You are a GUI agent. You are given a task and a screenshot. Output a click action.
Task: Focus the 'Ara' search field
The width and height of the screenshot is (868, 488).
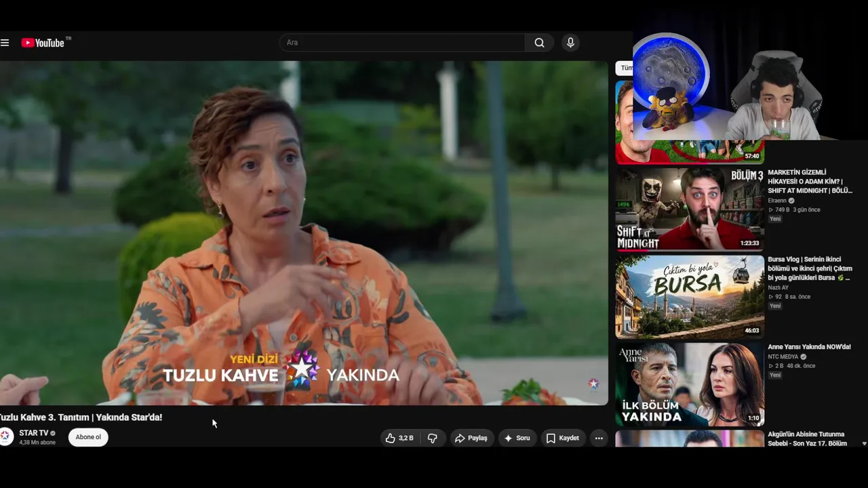click(x=402, y=43)
